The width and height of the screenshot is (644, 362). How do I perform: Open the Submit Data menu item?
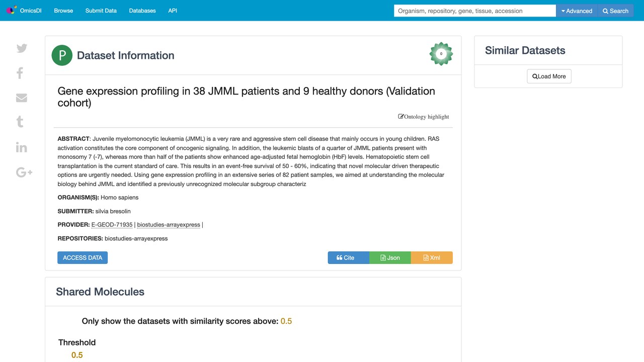[x=101, y=11]
